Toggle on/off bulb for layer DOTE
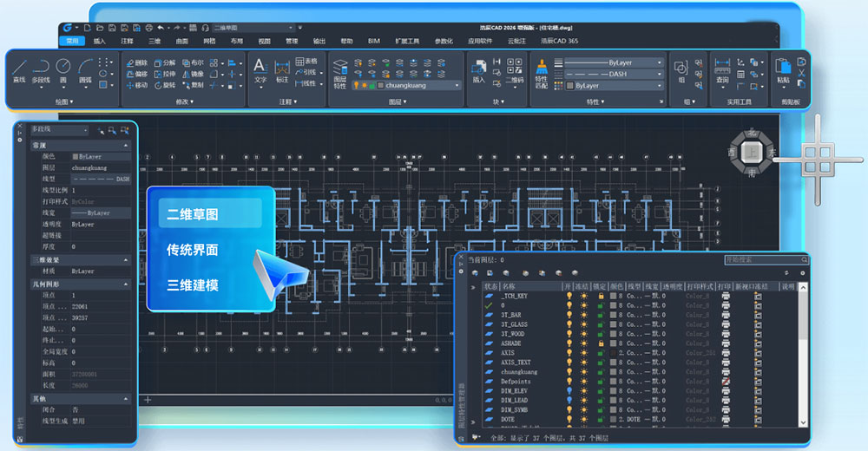Image resolution: width=868 pixels, height=451 pixels. click(569, 420)
